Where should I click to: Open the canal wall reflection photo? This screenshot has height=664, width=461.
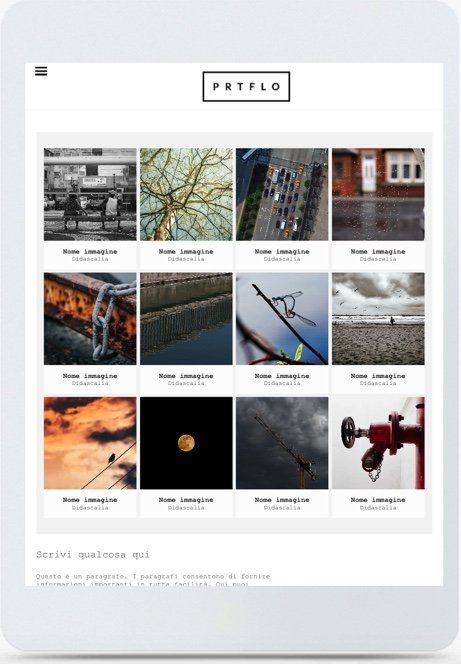coord(186,318)
